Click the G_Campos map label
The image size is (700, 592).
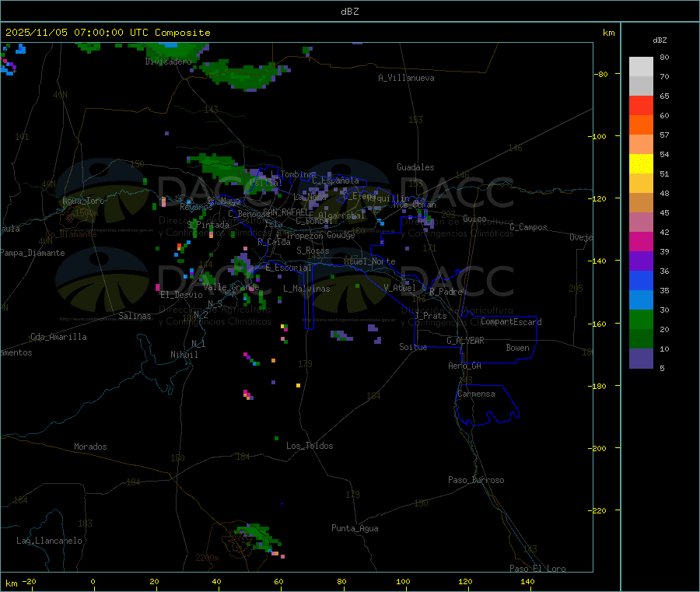click(x=529, y=227)
